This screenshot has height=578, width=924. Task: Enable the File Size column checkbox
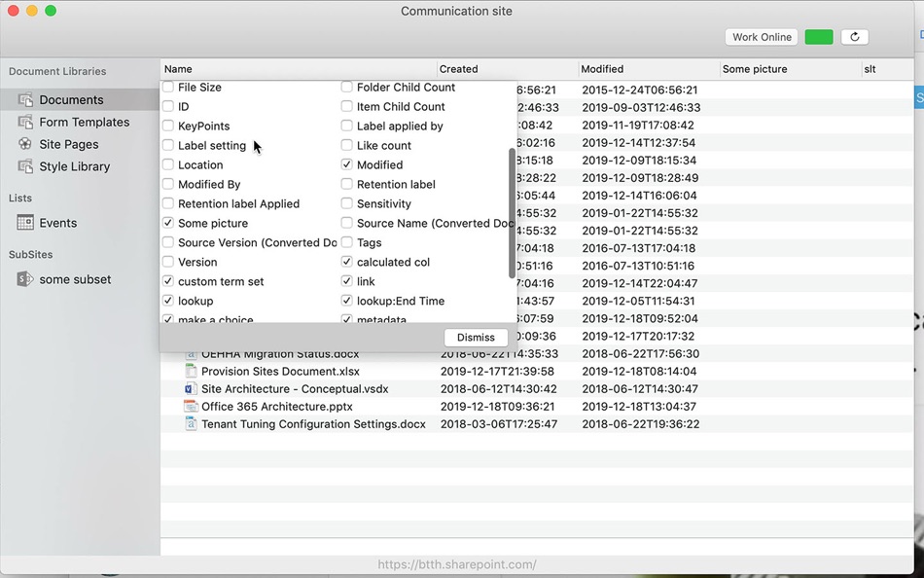point(168,87)
